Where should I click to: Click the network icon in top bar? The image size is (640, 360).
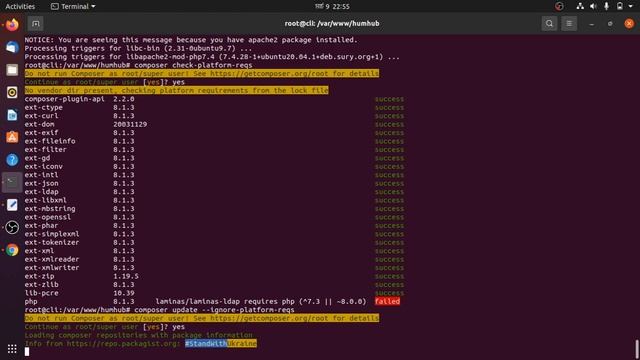(580, 6)
